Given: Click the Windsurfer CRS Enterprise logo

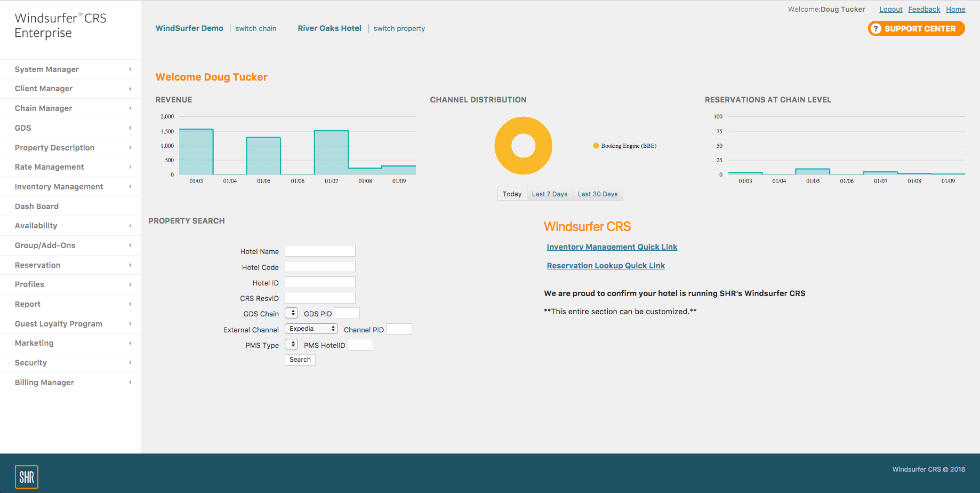Looking at the screenshot, I should pyautogui.click(x=60, y=25).
